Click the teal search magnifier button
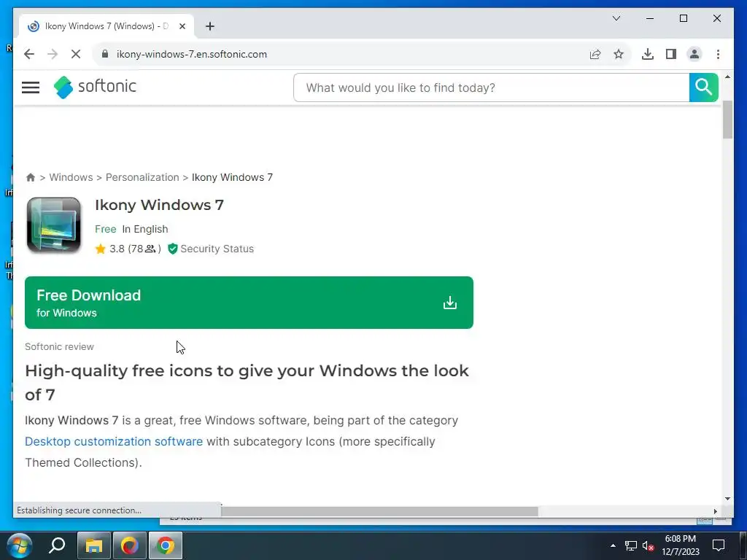The width and height of the screenshot is (747, 560). click(x=703, y=87)
